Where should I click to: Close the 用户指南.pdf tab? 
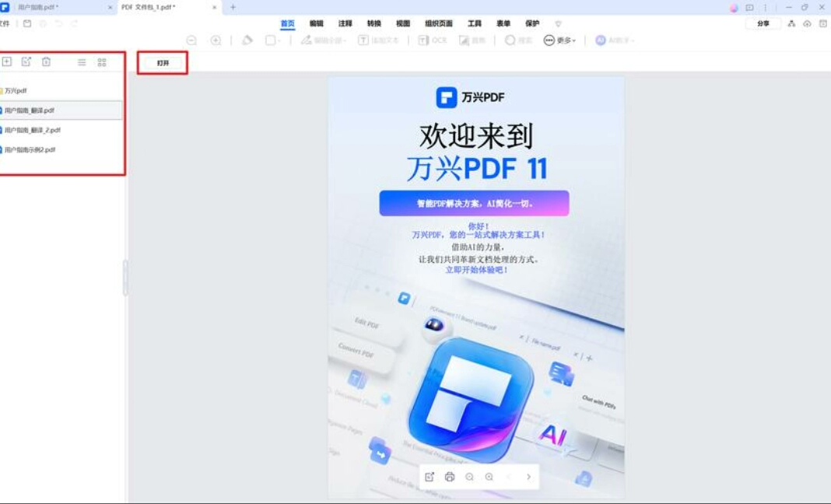[110, 8]
